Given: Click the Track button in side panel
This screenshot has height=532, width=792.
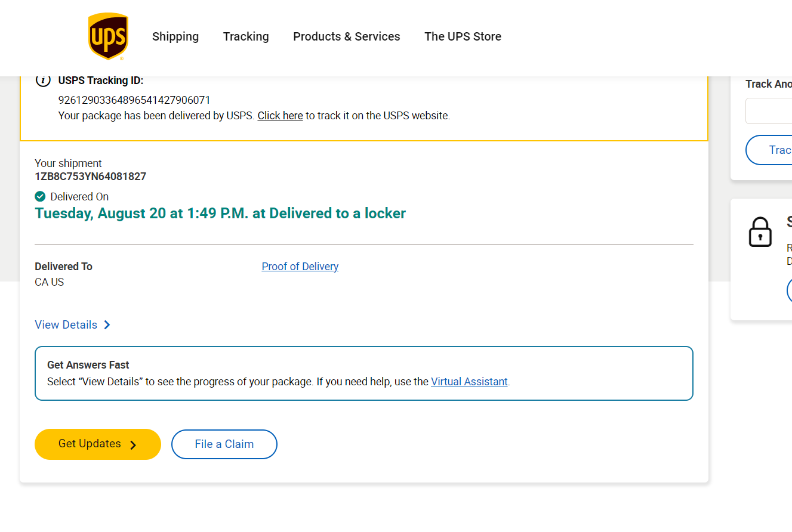Looking at the screenshot, I should [769, 150].
